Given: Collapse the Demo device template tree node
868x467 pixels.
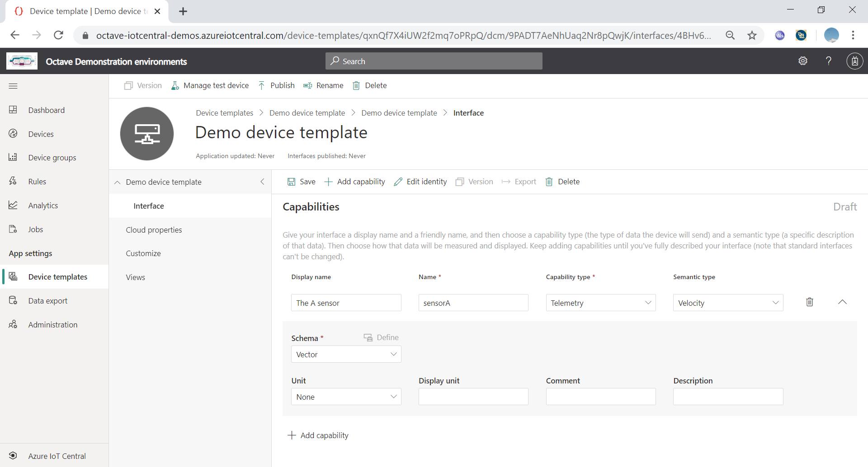Looking at the screenshot, I should click(x=118, y=182).
